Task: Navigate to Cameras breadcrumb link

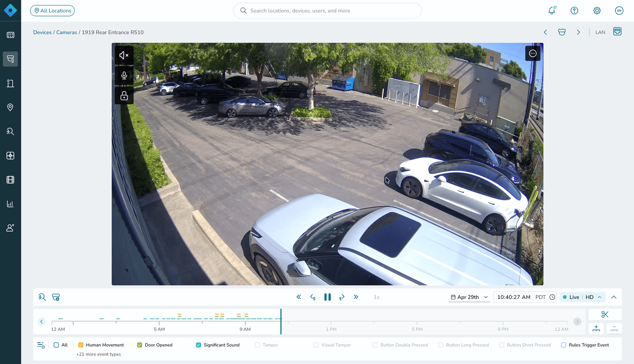Action: (x=67, y=32)
